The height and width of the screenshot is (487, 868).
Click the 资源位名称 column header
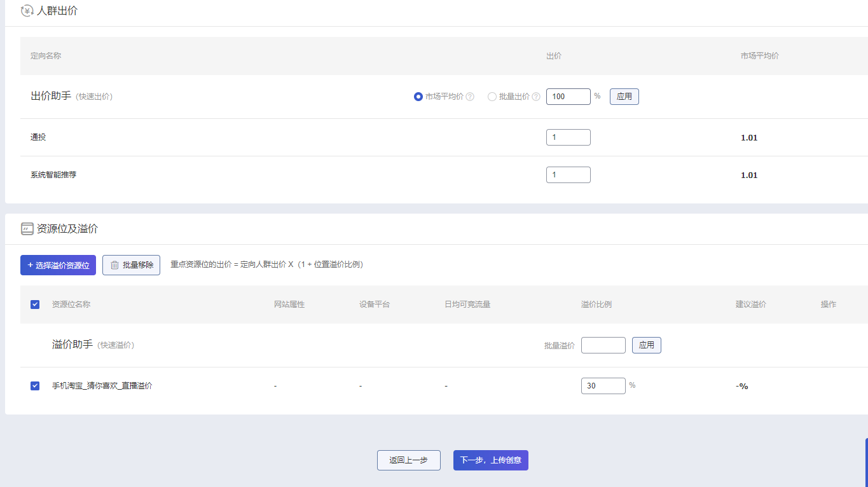coord(71,305)
